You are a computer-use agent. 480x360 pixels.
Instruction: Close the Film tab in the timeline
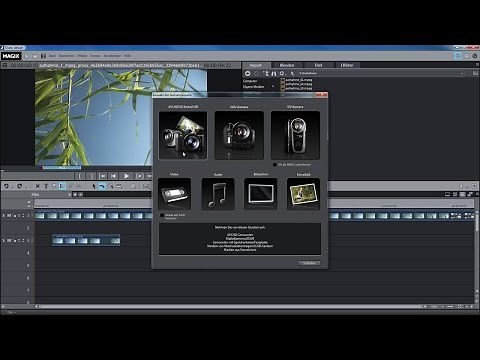pyautogui.click(x=70, y=194)
